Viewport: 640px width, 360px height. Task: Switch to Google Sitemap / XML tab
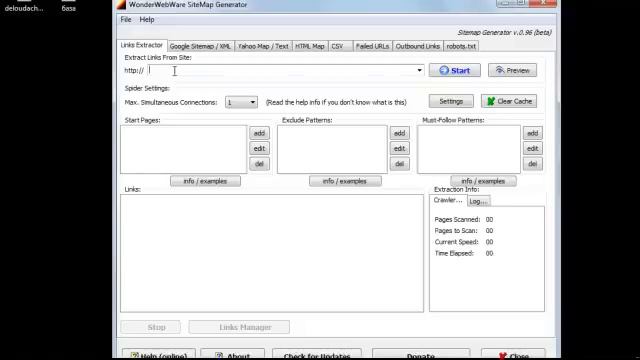(200, 46)
